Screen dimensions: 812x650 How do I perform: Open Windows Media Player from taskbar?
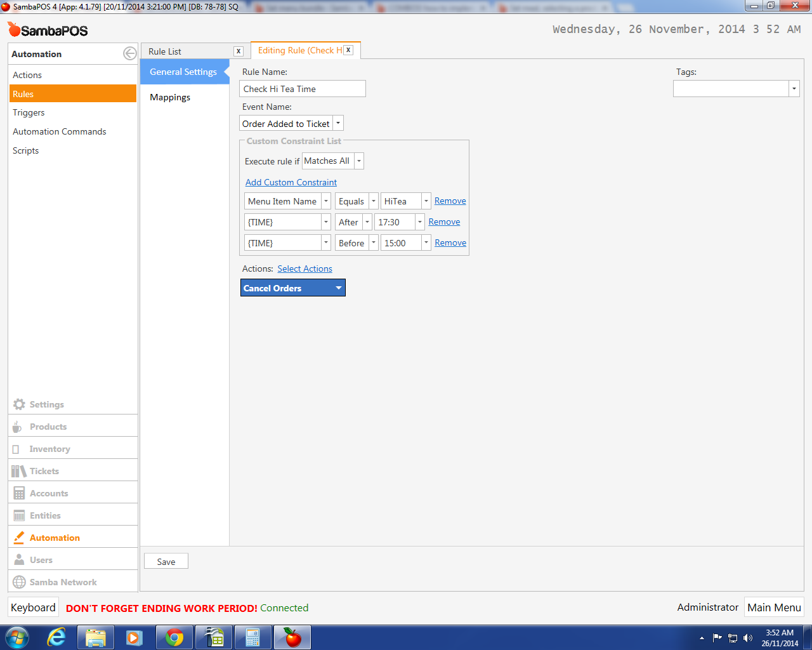click(134, 637)
